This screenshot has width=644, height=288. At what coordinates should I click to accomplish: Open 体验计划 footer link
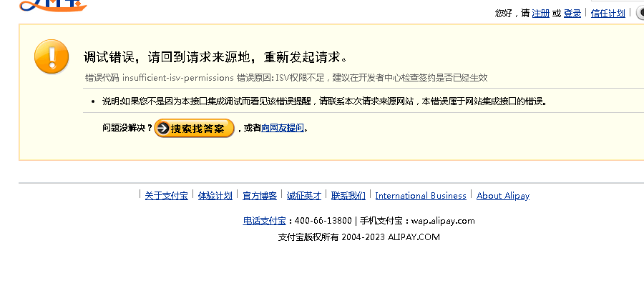point(215,196)
